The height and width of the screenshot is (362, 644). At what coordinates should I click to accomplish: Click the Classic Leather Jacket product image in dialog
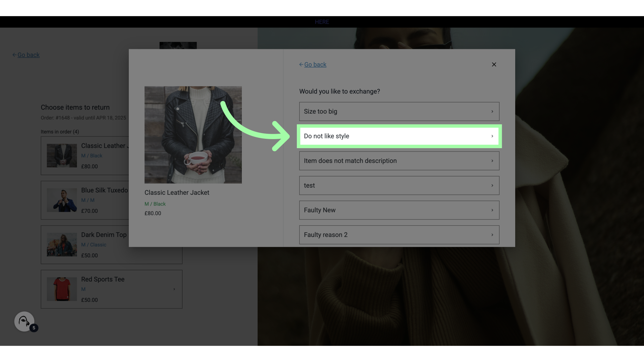(x=193, y=135)
